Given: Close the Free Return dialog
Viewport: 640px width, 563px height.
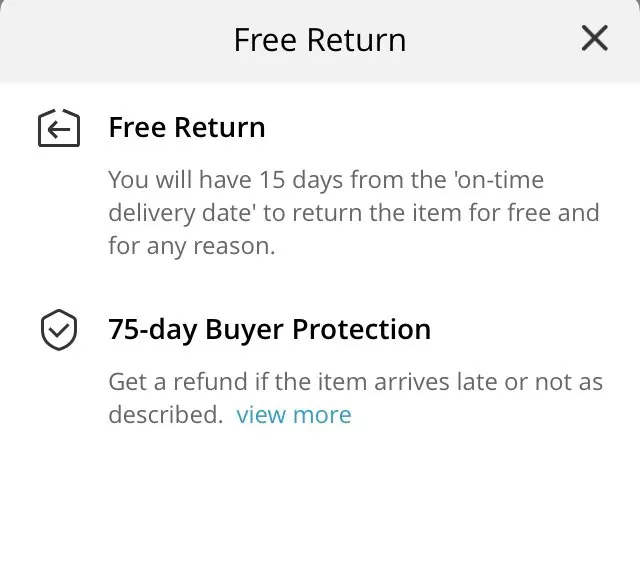Looking at the screenshot, I should pos(594,39).
